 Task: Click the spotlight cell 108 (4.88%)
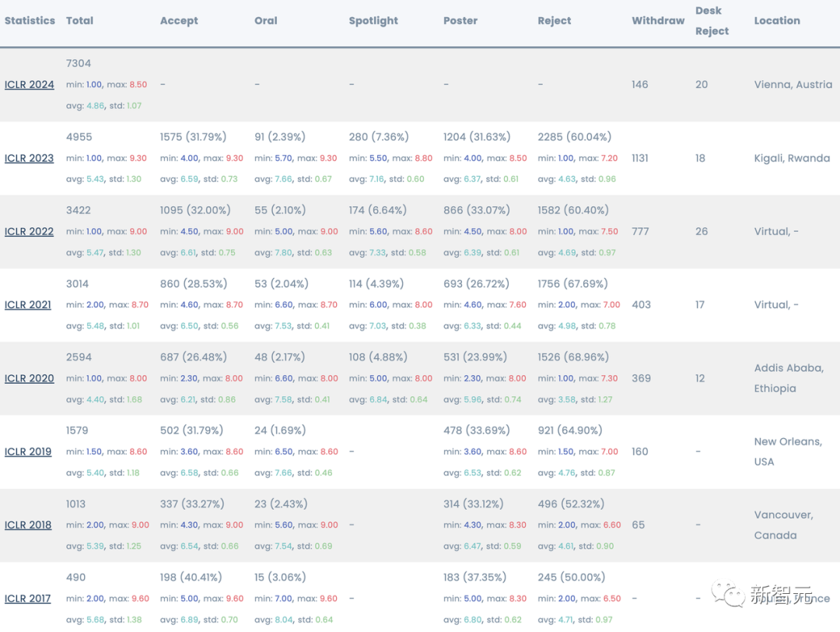[378, 357]
